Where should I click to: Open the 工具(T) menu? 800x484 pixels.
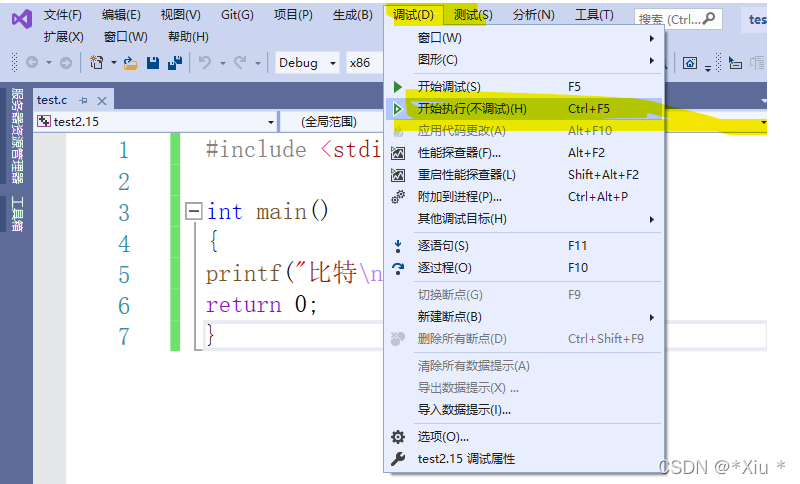click(594, 15)
